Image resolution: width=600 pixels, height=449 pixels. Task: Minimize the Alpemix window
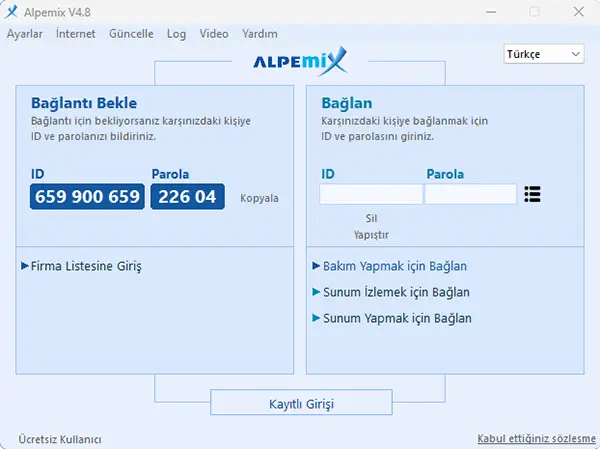tap(491, 12)
